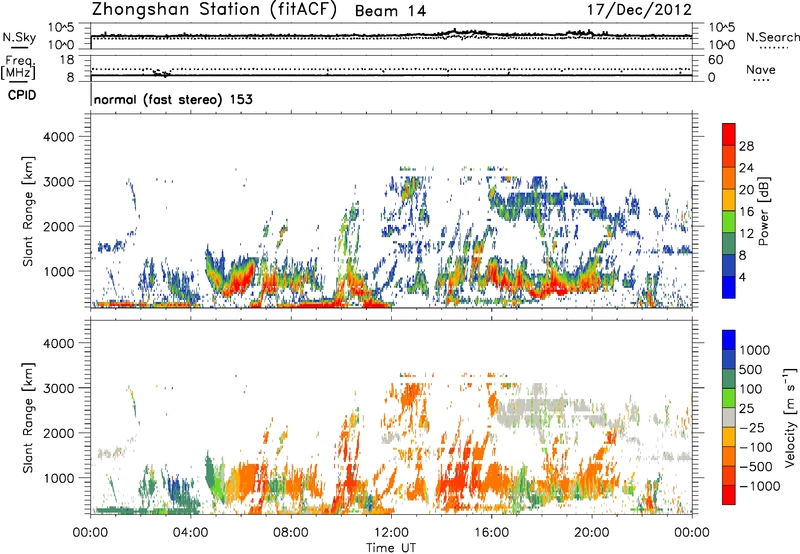
Task: Pick the red top segment of power colorbar
Action: pos(729,134)
